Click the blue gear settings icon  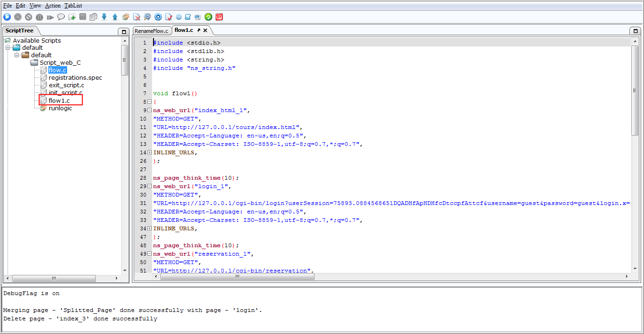click(x=158, y=17)
